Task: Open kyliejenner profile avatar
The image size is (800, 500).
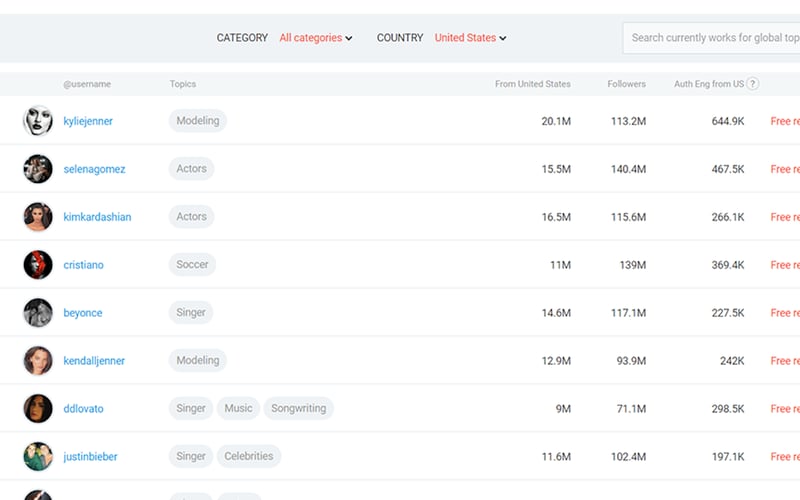Action: pos(38,121)
